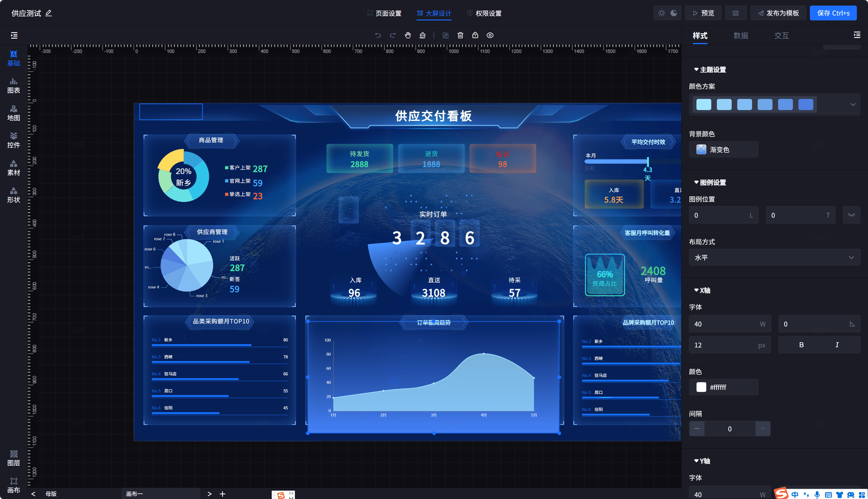Undo the last action
868x499 pixels.
coord(378,35)
